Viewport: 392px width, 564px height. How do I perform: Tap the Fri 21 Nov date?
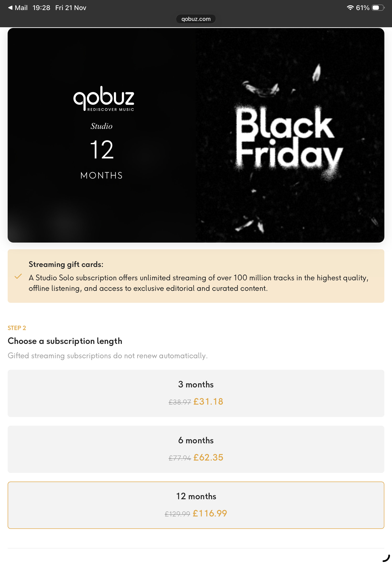[x=71, y=8]
